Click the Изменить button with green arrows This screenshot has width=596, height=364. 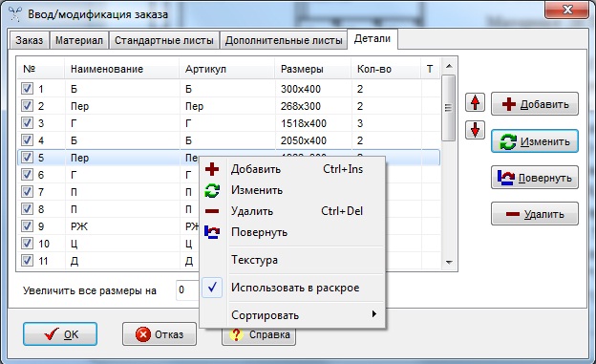535,141
